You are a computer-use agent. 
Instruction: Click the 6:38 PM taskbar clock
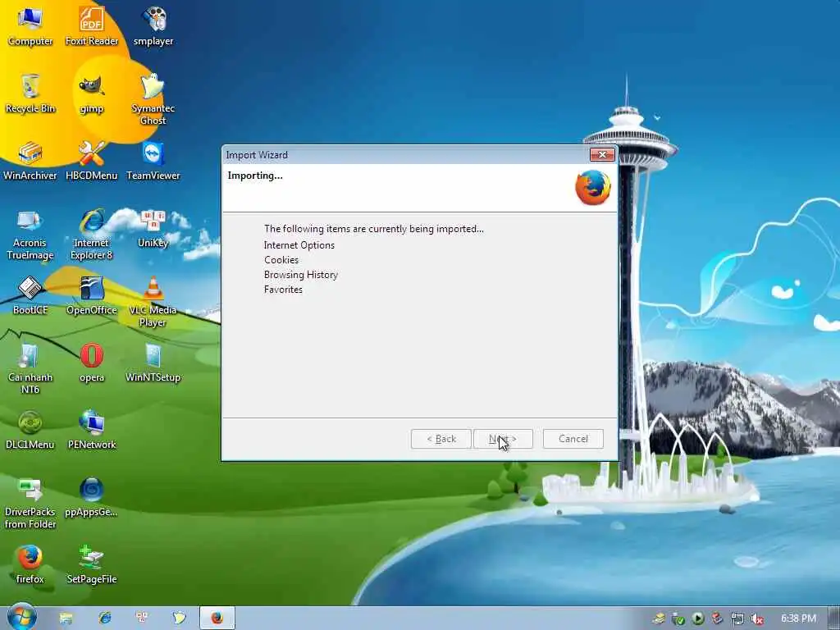pos(798,619)
